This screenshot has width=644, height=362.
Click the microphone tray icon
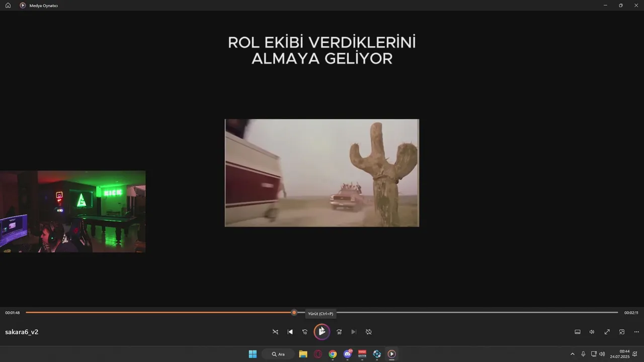pyautogui.click(x=583, y=354)
